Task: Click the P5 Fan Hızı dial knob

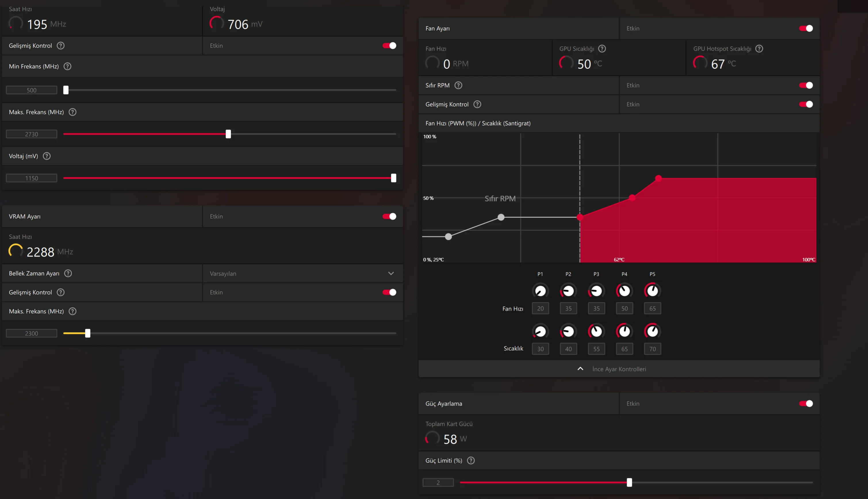Action: (652, 291)
